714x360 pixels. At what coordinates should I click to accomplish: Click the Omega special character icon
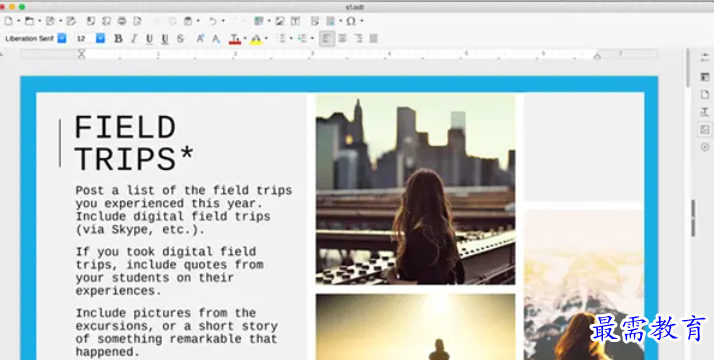tap(351, 21)
